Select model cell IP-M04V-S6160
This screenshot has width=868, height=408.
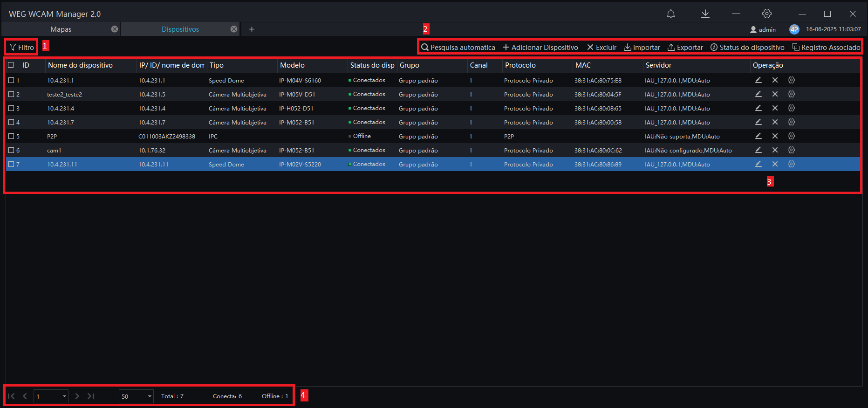[300, 81]
